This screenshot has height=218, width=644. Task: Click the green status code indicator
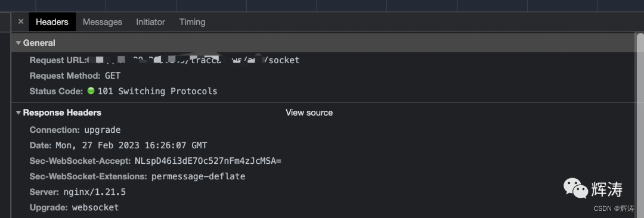click(91, 91)
